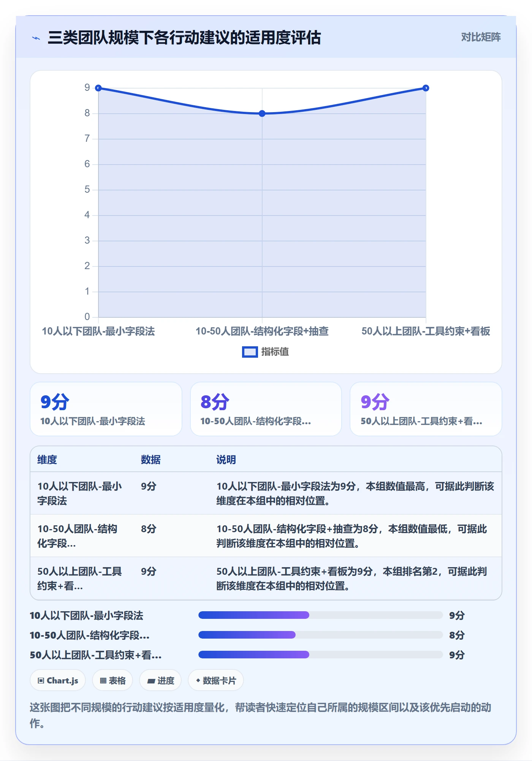The image size is (532, 761).
Task: Click the chart data point at value 8
Action: tap(262, 113)
